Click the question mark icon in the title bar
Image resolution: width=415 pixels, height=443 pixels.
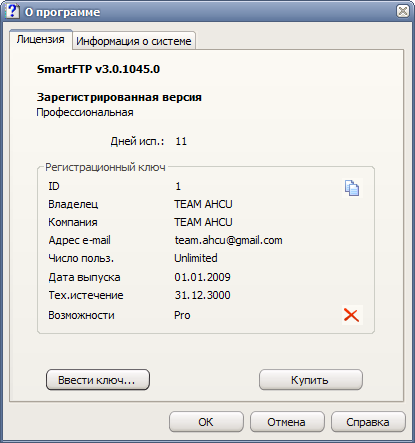(x=12, y=11)
